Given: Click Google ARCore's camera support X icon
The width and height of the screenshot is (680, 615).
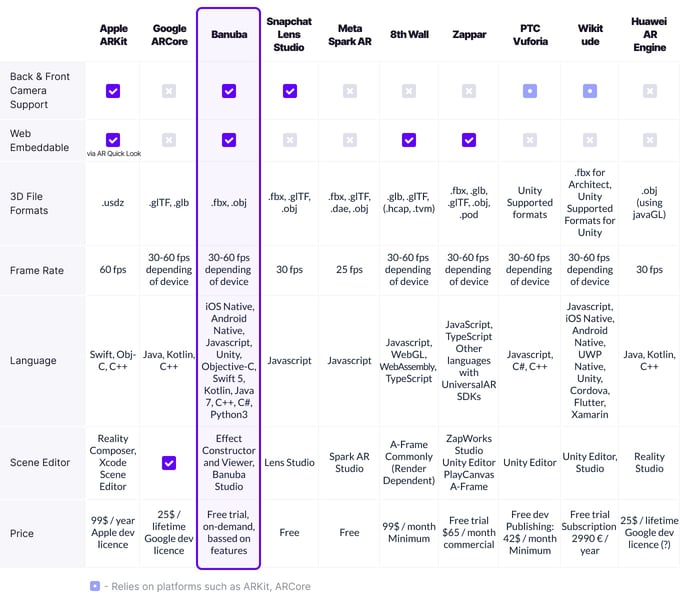Looking at the screenshot, I should (169, 91).
